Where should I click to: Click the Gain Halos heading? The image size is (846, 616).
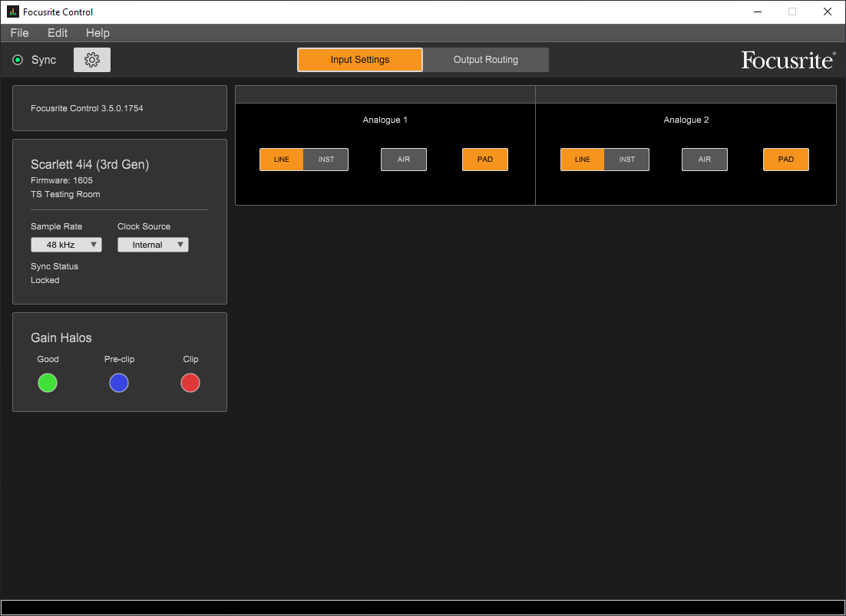click(61, 338)
